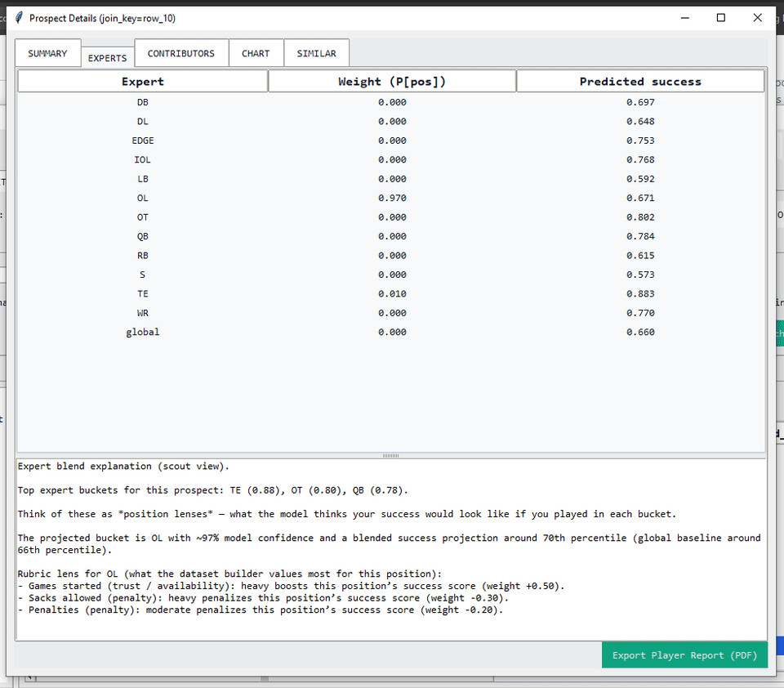Click the feather app icon in title bar

(x=19, y=18)
